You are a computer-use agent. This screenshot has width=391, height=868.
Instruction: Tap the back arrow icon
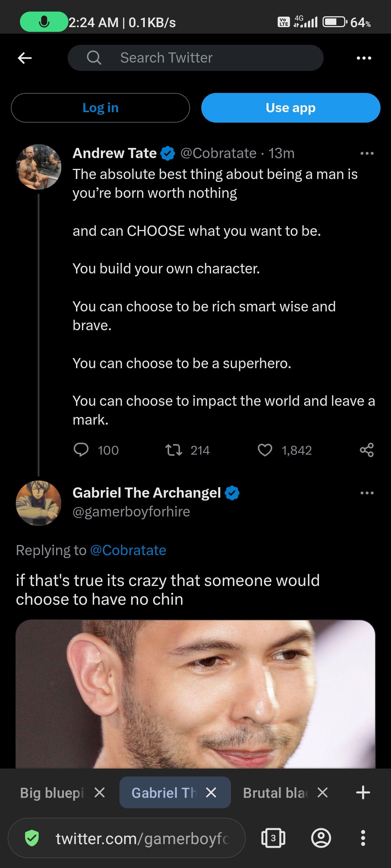(25, 58)
